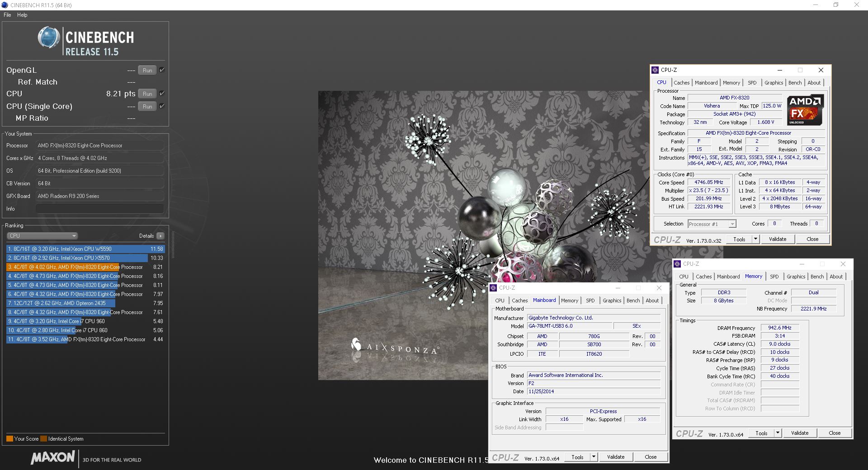Image resolution: width=868 pixels, height=470 pixels.
Task: Switch to Caches tab in CPU-Z CPU window
Action: click(681, 83)
